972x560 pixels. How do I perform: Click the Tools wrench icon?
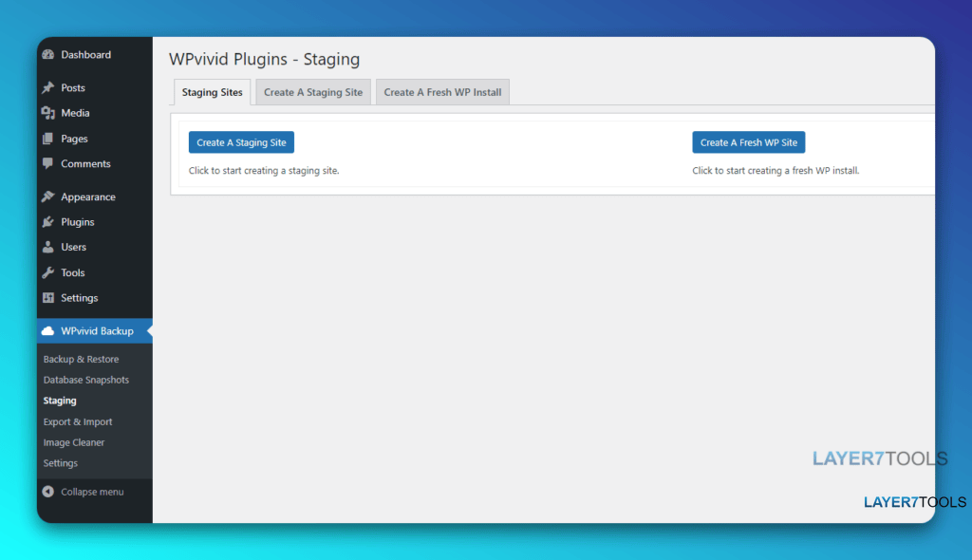[x=48, y=272]
